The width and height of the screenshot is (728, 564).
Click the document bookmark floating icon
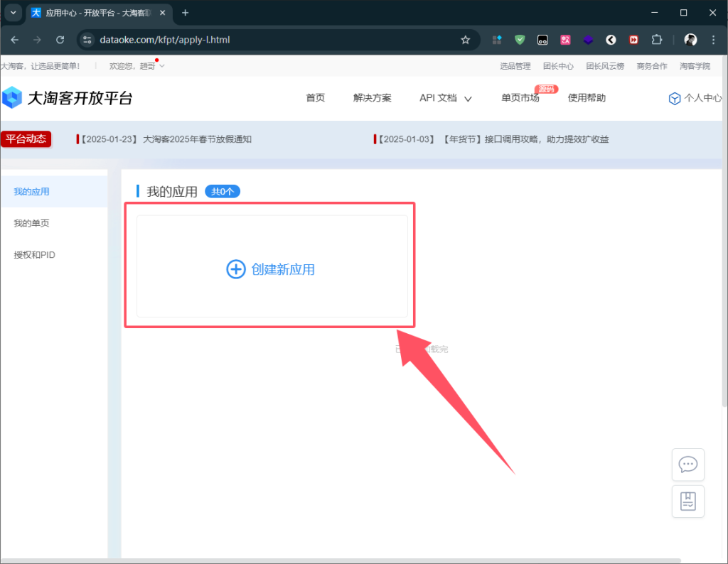pyautogui.click(x=687, y=501)
